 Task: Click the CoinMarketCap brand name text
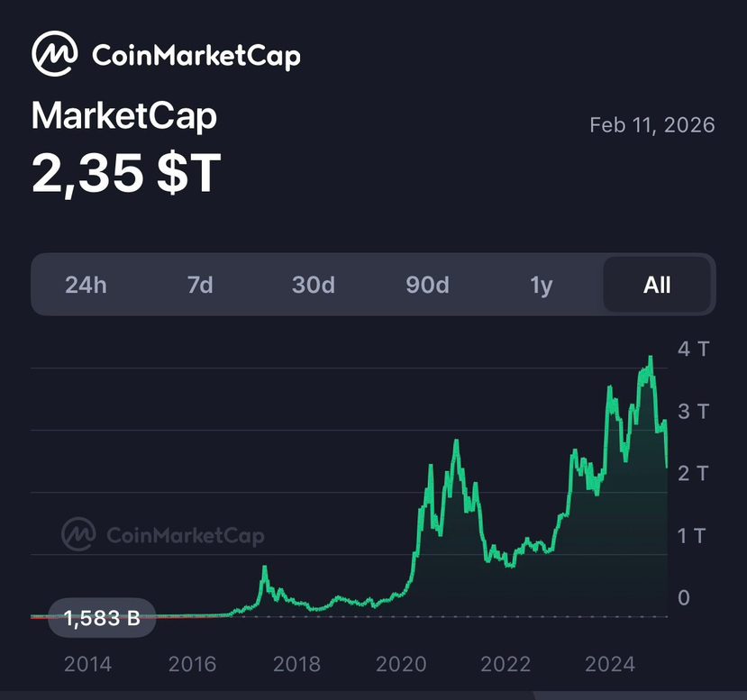point(196,56)
